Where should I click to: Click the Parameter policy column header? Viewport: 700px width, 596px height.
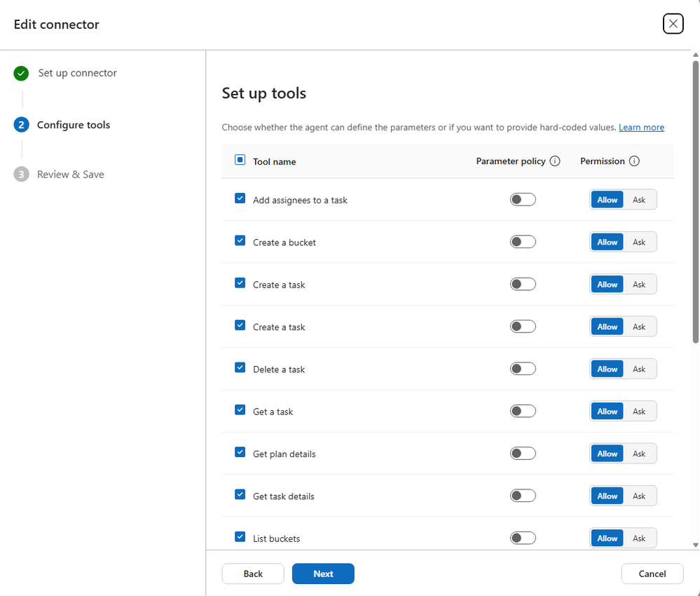511,161
